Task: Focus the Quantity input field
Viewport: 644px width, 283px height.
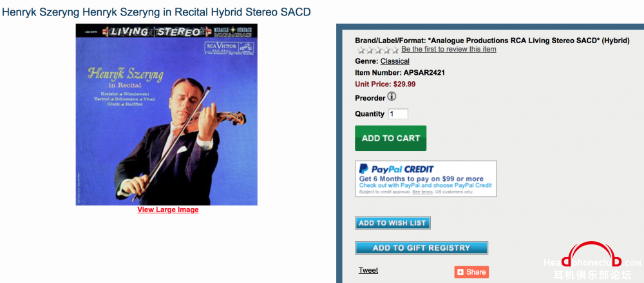Action: (398, 114)
